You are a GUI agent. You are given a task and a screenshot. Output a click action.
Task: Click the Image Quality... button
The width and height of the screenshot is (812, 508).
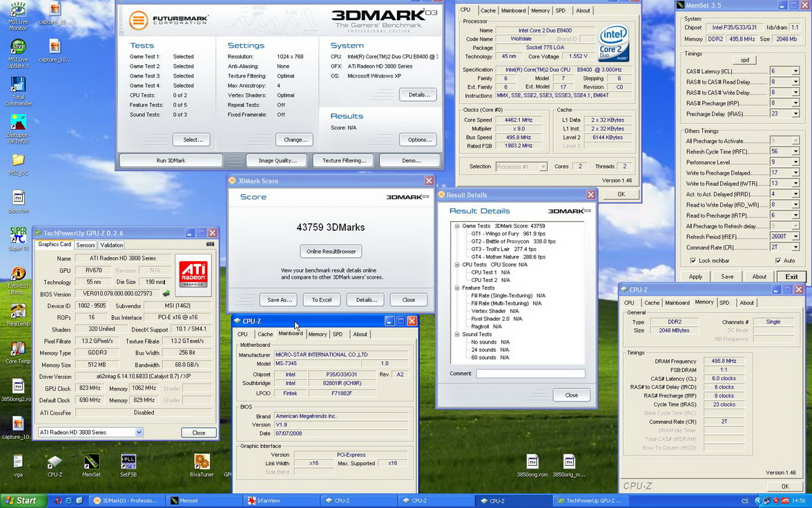point(277,160)
